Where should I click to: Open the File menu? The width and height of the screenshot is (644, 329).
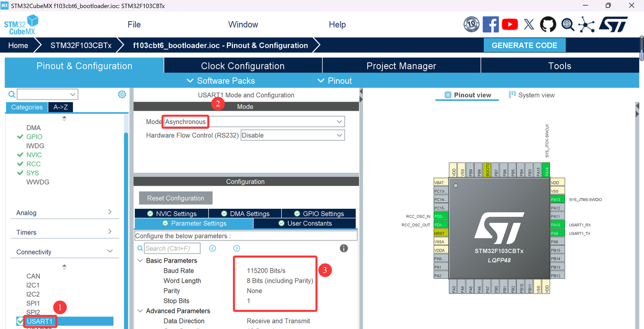[134, 24]
